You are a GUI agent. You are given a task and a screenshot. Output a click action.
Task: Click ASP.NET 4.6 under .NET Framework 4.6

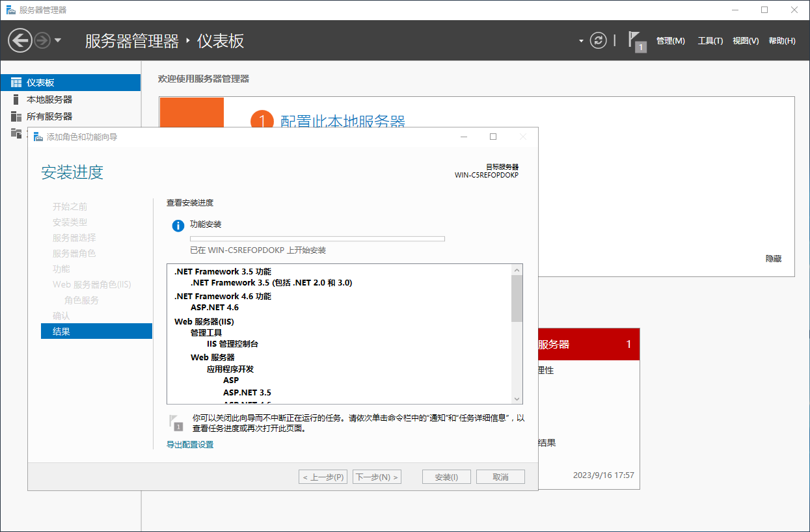coord(215,308)
